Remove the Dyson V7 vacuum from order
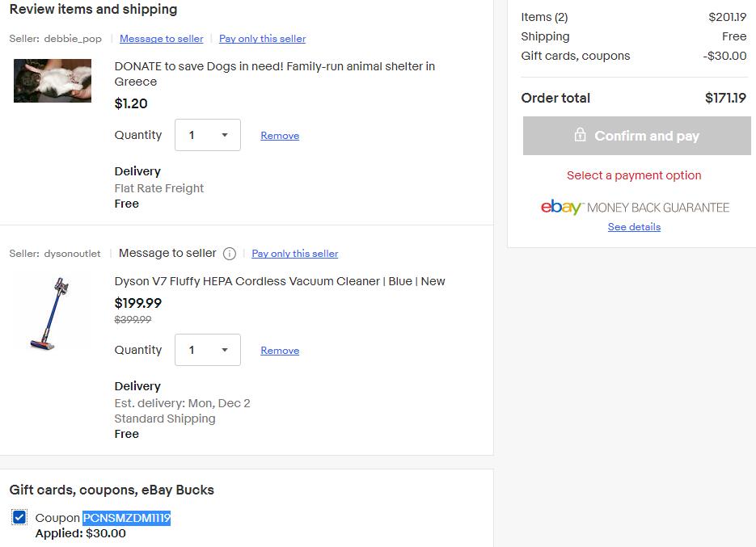 pos(280,351)
